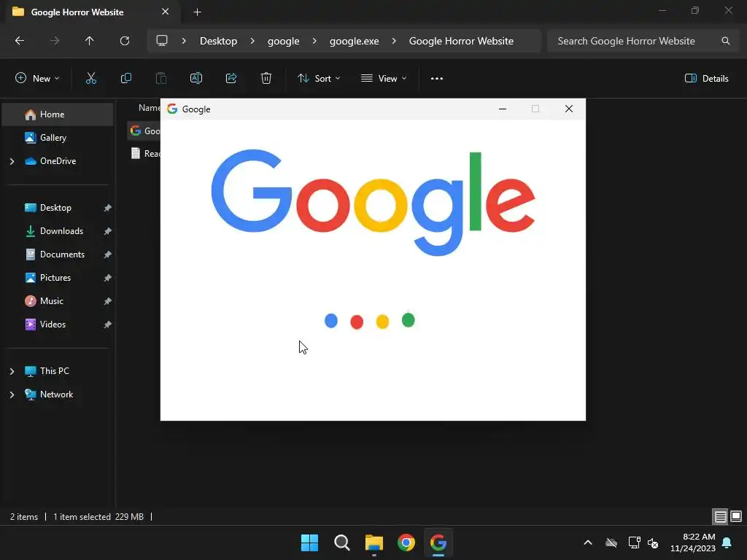Click the OneDrive cloud tray icon

(611, 542)
